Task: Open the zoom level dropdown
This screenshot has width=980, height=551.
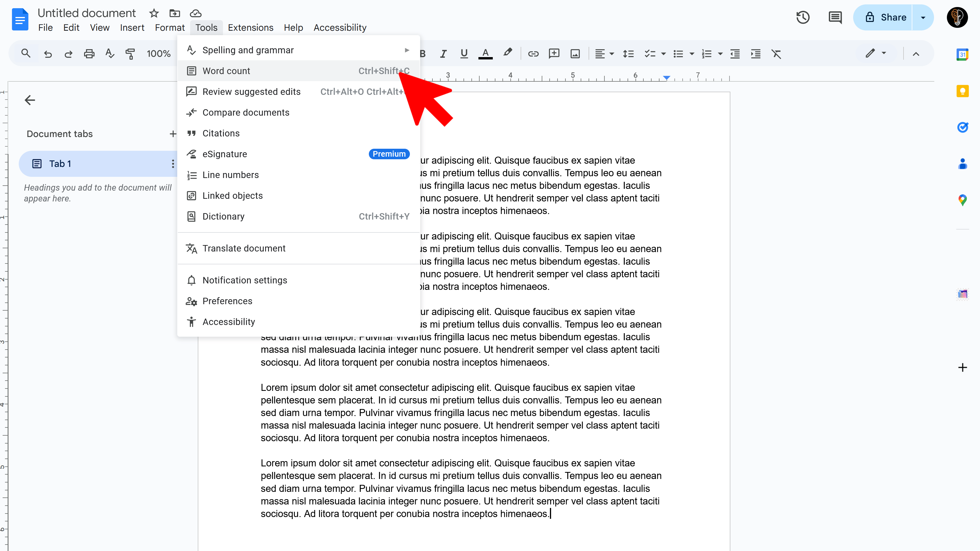Action: click(x=158, y=54)
